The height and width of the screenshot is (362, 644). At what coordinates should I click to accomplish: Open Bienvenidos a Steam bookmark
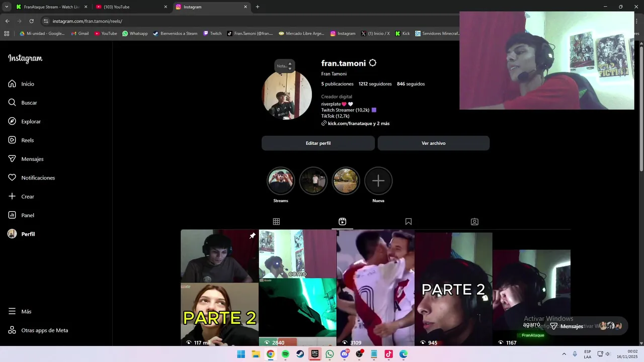point(175,34)
